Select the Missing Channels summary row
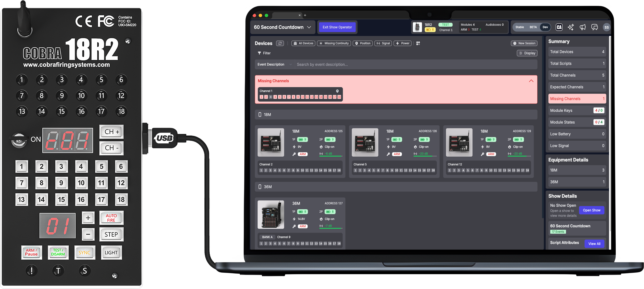644x289 pixels. click(x=577, y=99)
